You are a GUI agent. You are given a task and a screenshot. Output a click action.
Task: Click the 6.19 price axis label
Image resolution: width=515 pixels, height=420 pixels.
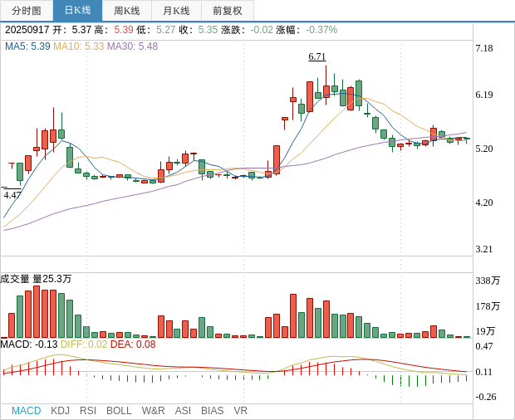pos(484,95)
